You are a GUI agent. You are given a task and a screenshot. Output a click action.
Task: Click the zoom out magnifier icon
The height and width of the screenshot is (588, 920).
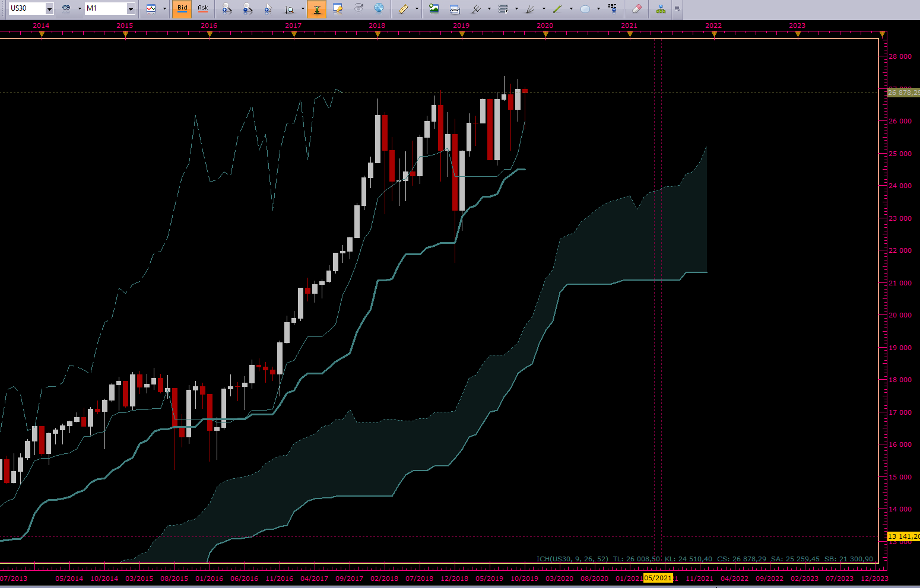(x=248, y=9)
